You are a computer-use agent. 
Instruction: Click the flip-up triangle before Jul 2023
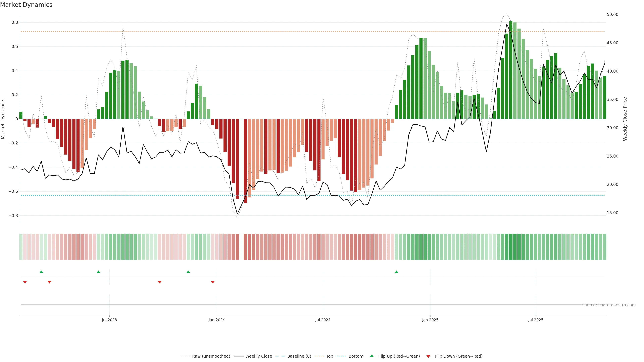pyautogui.click(x=98, y=272)
